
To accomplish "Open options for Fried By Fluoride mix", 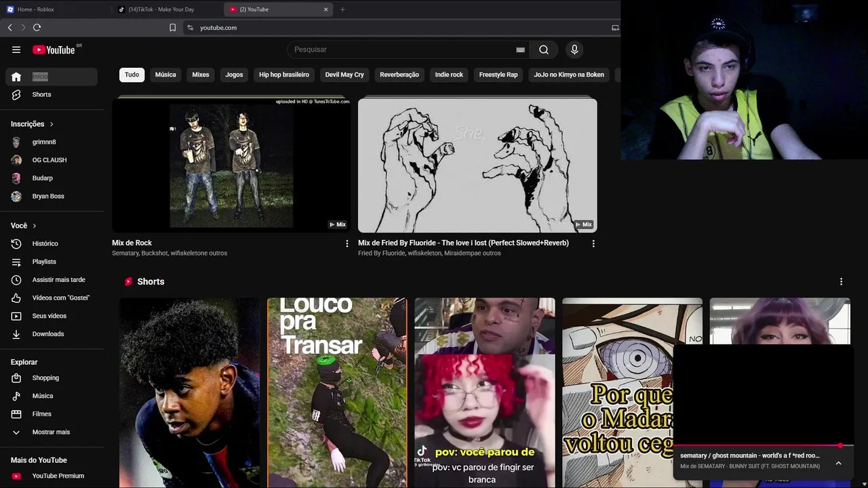I will click(593, 243).
